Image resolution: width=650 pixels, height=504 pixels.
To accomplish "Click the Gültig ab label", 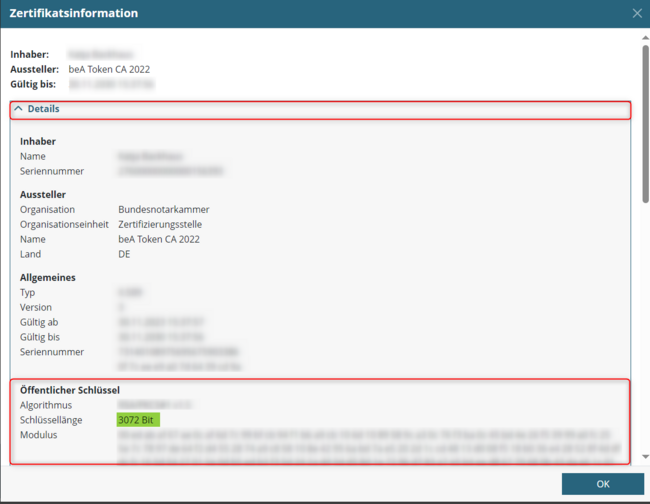I will 40,322.
